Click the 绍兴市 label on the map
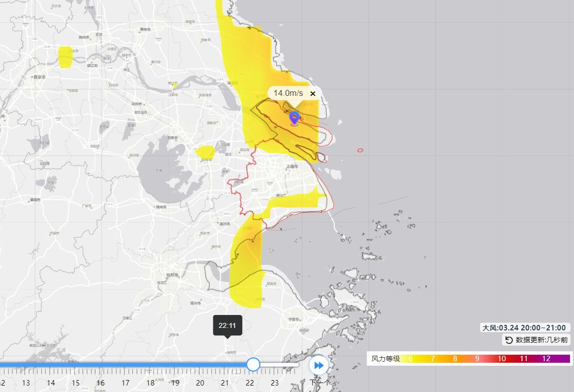The width and height of the screenshot is (574, 392). (195, 303)
